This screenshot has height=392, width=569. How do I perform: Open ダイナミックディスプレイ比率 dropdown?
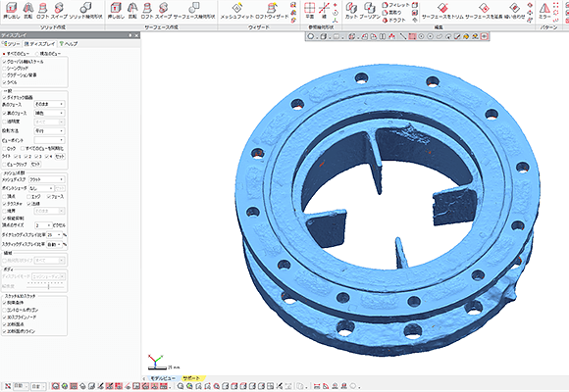click(x=54, y=235)
